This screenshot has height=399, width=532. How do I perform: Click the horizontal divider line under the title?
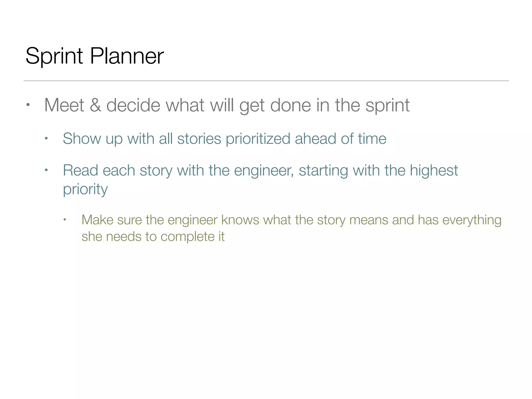(x=266, y=81)
